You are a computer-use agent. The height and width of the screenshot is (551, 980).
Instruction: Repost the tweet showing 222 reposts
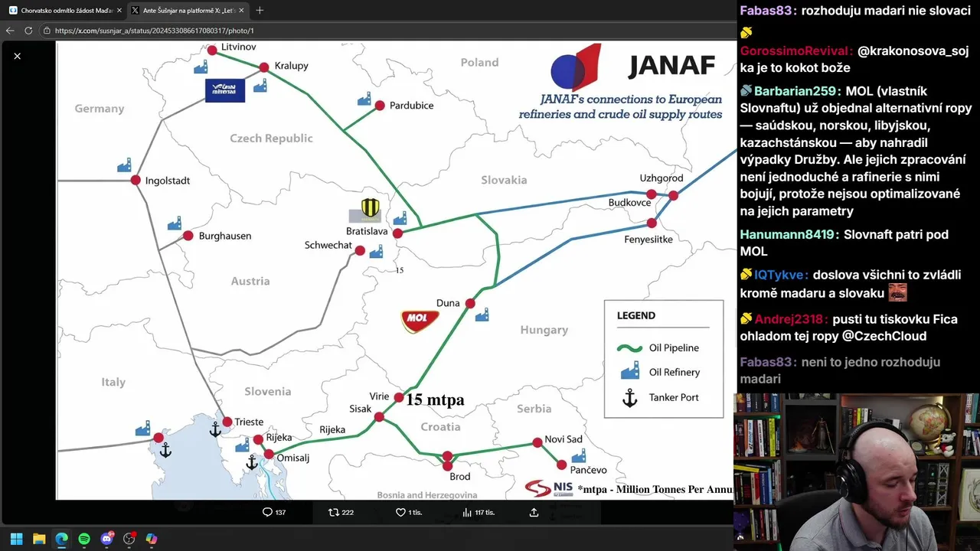click(x=341, y=512)
